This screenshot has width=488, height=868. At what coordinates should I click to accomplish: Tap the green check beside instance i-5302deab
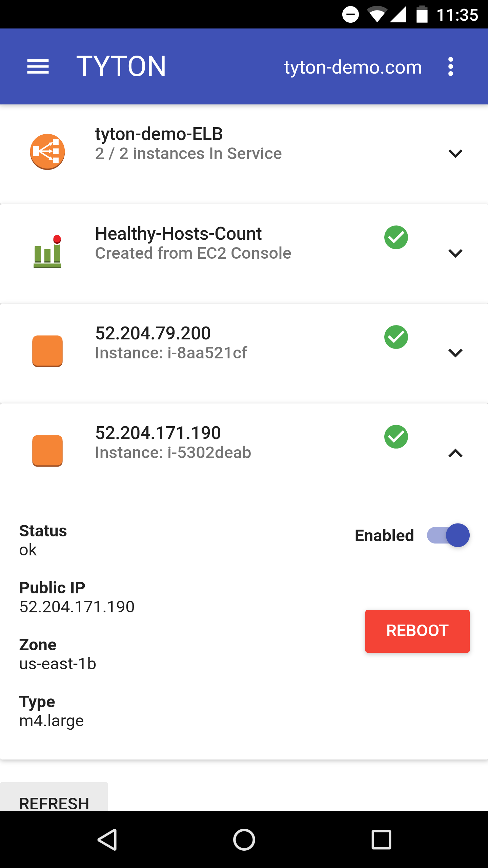point(396,437)
